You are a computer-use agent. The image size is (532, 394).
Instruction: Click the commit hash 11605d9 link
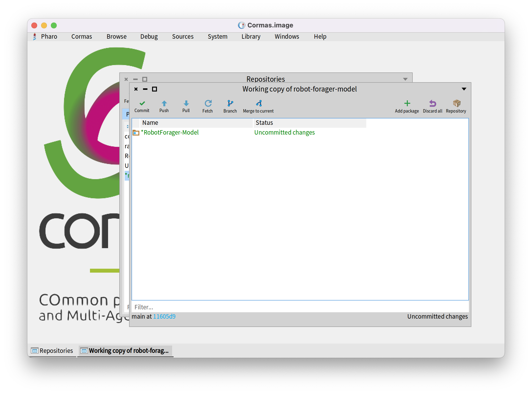coord(164,317)
